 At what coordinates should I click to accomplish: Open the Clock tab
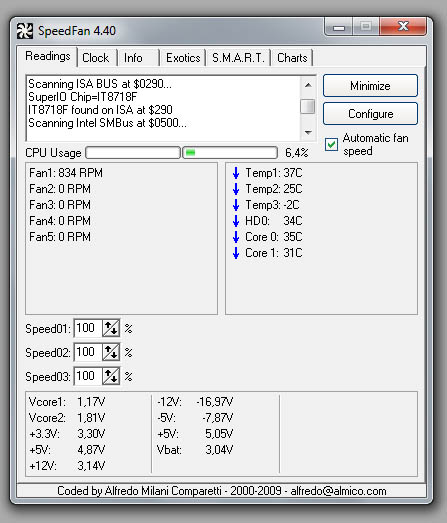95,58
